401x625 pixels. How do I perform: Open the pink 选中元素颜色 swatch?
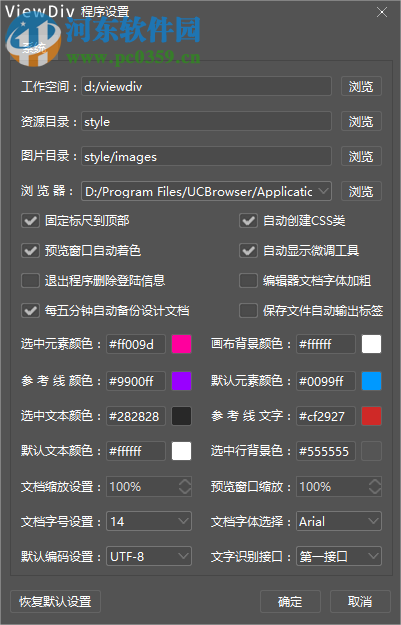(x=181, y=344)
